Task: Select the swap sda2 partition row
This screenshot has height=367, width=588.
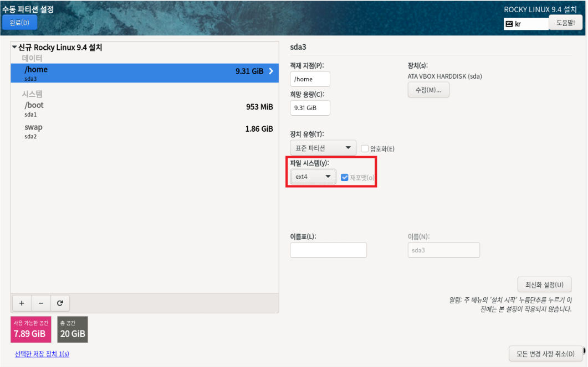Action: click(x=145, y=131)
